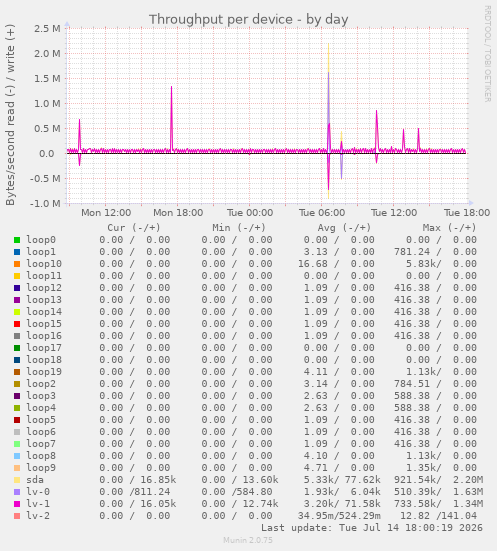The width and height of the screenshot is (497, 551).
Task: Click the loop10 device name
Action: (44, 264)
